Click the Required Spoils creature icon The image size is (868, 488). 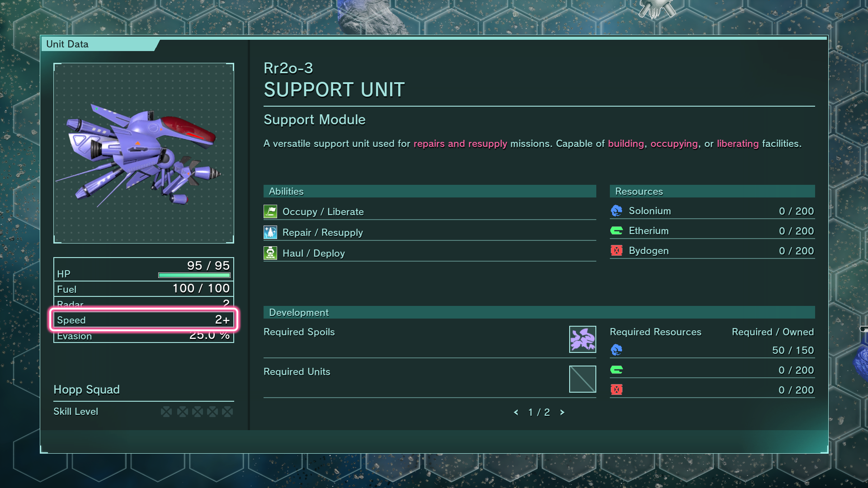(582, 339)
